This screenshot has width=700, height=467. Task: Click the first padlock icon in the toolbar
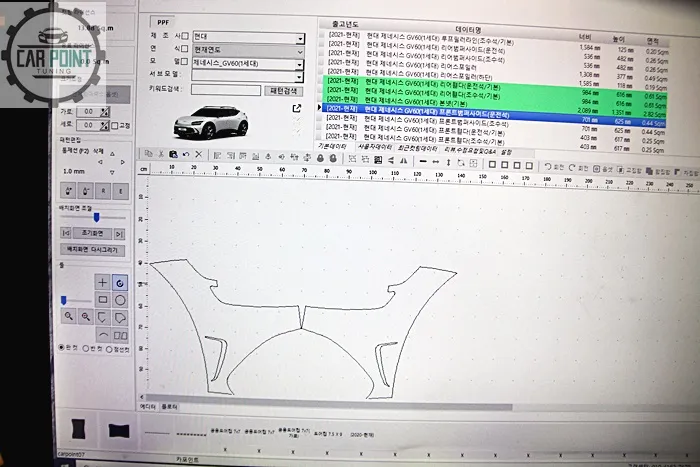click(x=320, y=158)
